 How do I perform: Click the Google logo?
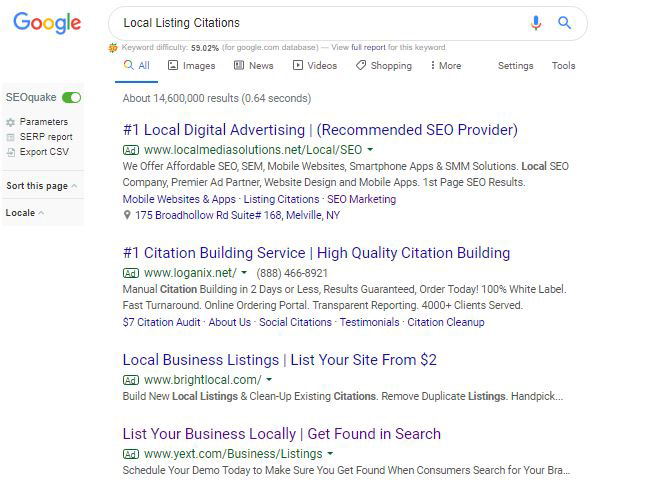(x=47, y=23)
